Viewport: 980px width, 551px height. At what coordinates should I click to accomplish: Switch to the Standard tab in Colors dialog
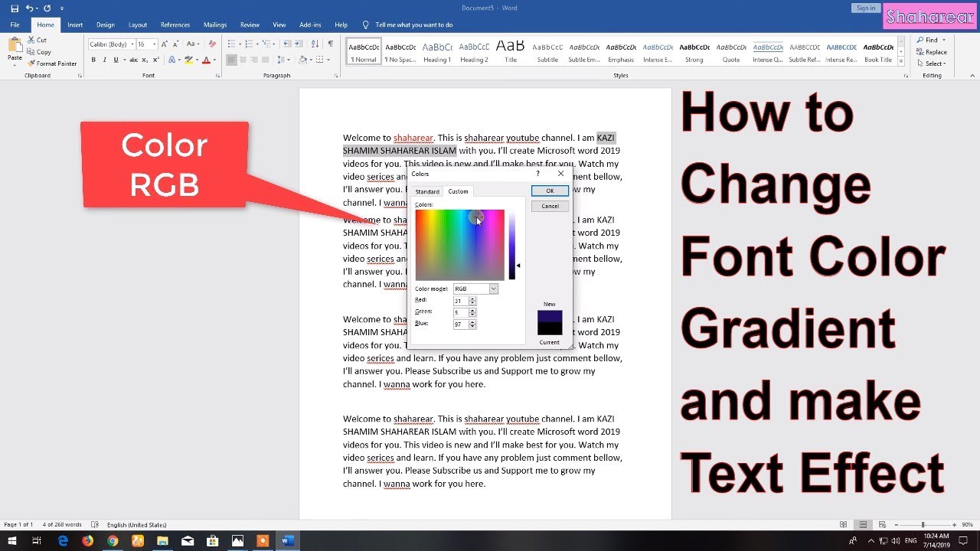[427, 191]
